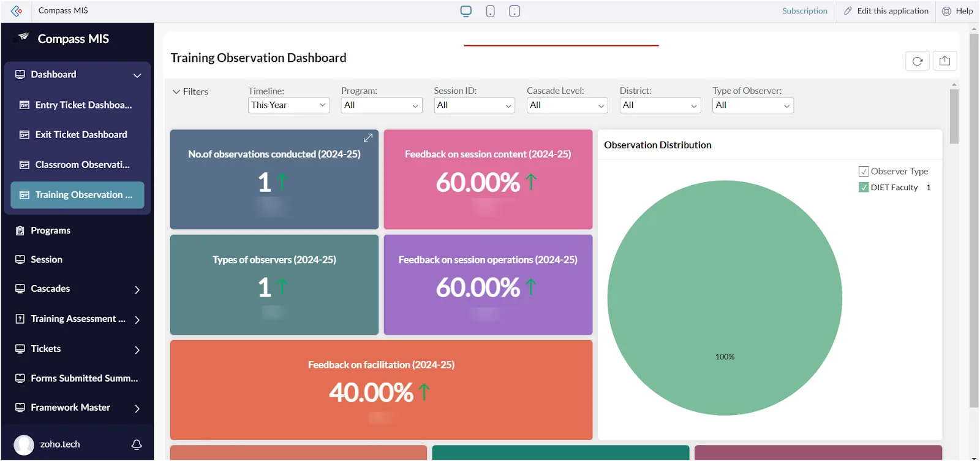The width and height of the screenshot is (980, 461).
Task: Click the green pie chart slice
Action: [725, 298]
